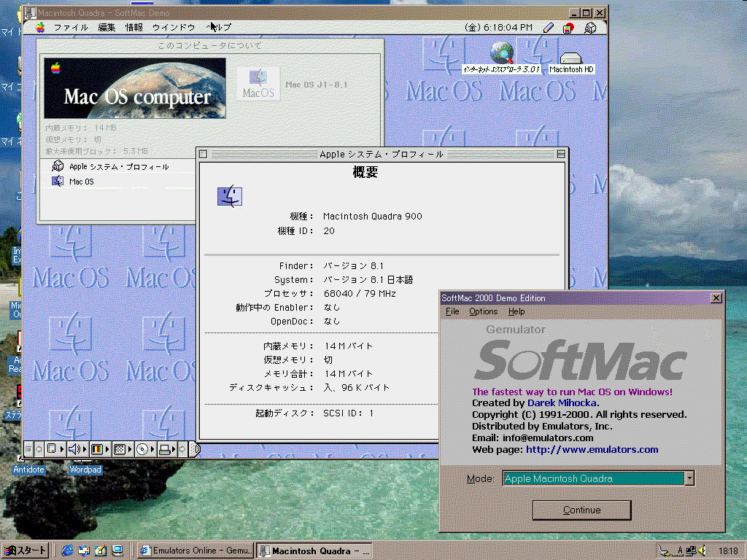The height and width of the screenshot is (560, 747).
Task: Open the CD player module in control strip
Action: pos(145,449)
